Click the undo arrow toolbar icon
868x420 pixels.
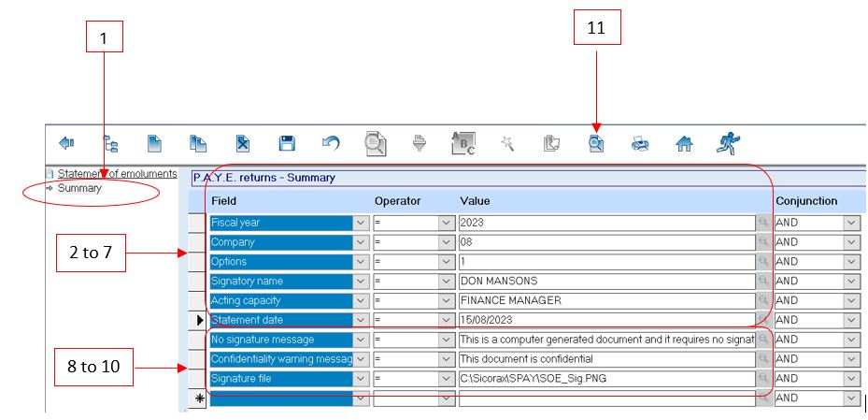[x=330, y=143]
